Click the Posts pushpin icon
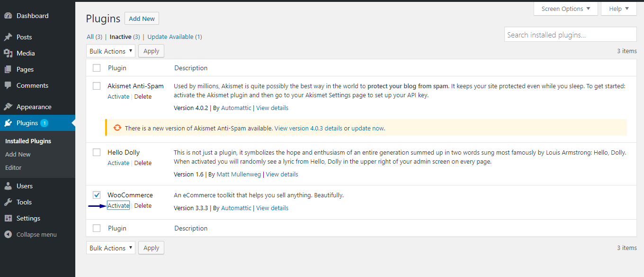Viewport: 644px width, 277px height. 8,37
